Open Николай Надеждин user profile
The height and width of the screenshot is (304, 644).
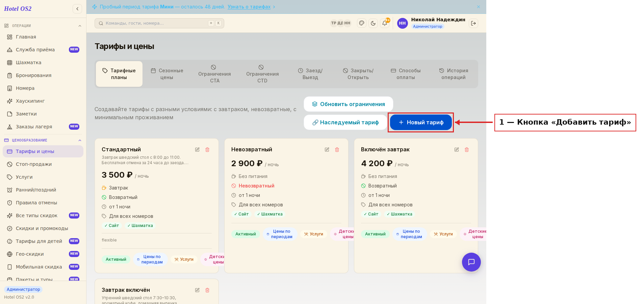pos(438,20)
